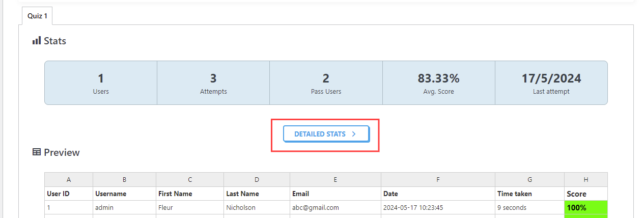644x218 pixels.
Task: Select the Pass Users stat card
Action: click(326, 83)
